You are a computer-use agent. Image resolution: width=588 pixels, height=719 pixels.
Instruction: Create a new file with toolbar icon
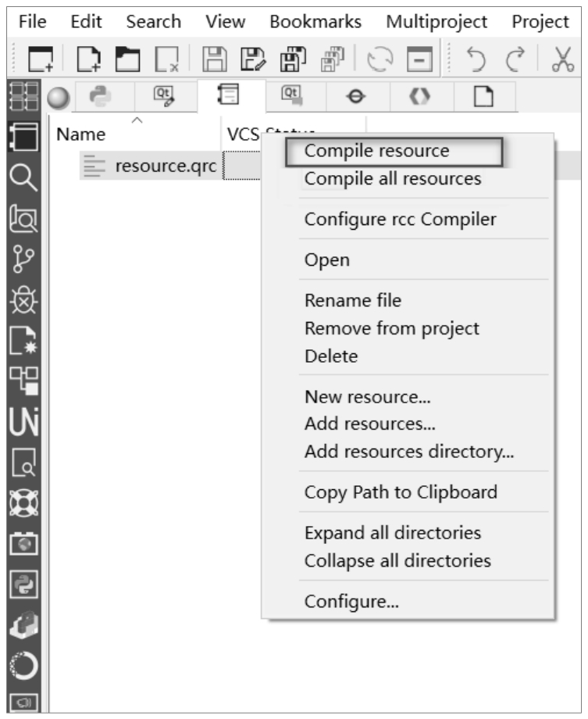pyautogui.click(x=88, y=59)
